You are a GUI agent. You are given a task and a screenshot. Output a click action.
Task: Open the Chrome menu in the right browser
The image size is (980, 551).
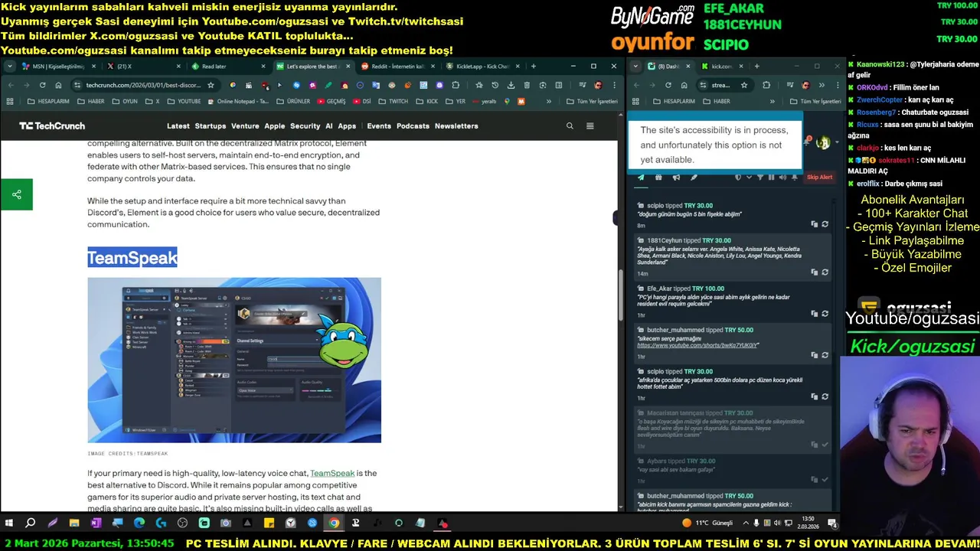pyautogui.click(x=838, y=85)
